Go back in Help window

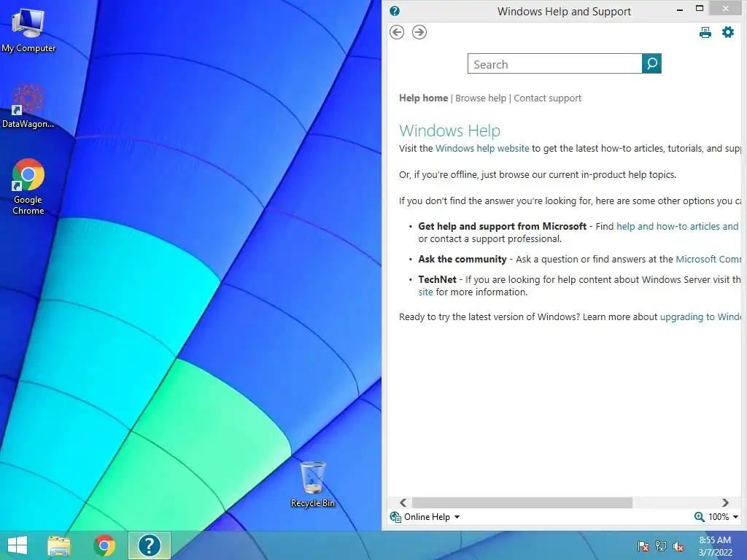click(x=397, y=32)
